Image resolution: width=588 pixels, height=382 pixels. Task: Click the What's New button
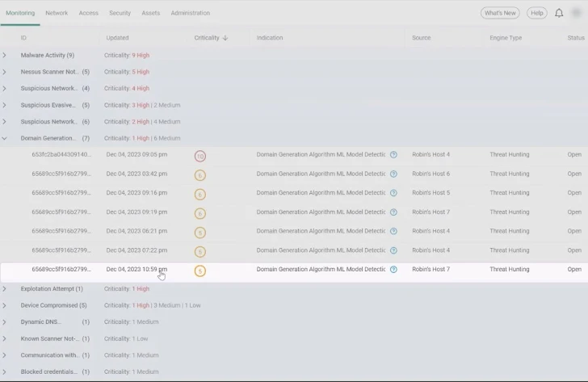[500, 13]
